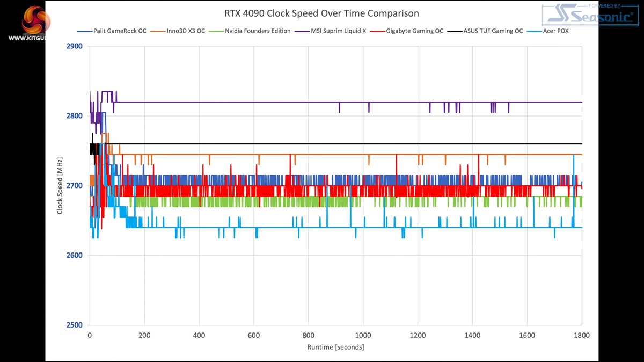This screenshot has width=644, height=362.
Task: Click the 1000 x-axis tick label
Action: pyautogui.click(x=363, y=335)
